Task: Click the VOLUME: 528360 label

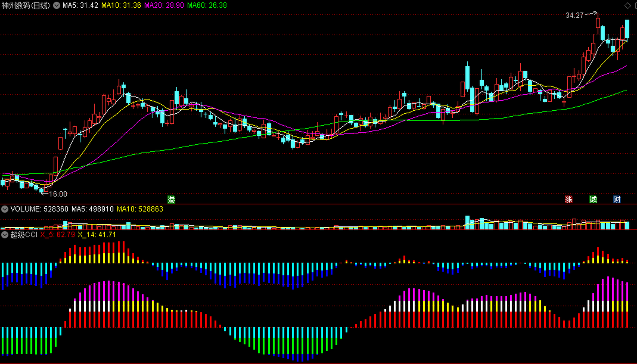Action: point(39,209)
